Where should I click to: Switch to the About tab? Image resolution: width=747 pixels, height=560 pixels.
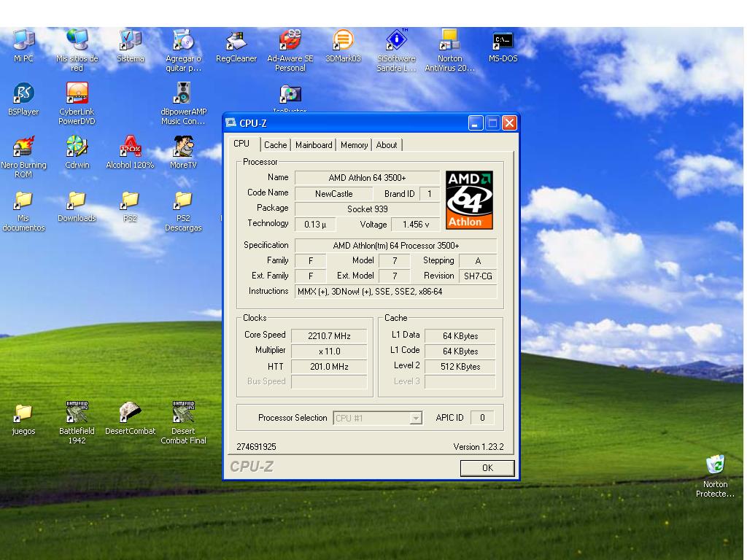(387, 145)
